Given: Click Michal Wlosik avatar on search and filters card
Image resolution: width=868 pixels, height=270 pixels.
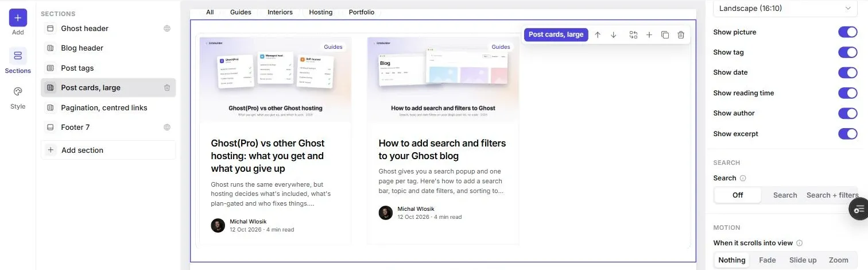Looking at the screenshot, I should [x=386, y=213].
